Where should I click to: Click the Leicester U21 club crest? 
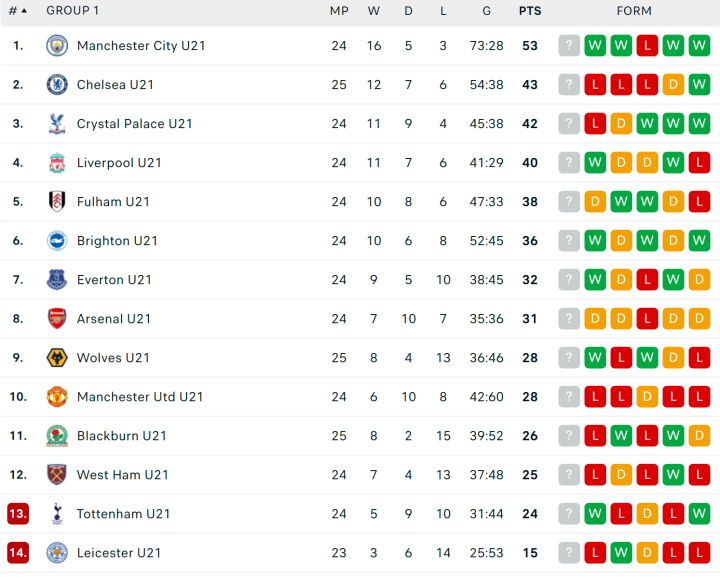pyautogui.click(x=57, y=553)
